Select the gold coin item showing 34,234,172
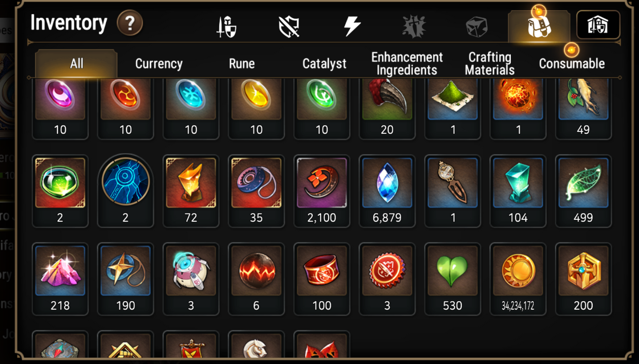This screenshot has height=364, width=639. pyautogui.click(x=518, y=279)
